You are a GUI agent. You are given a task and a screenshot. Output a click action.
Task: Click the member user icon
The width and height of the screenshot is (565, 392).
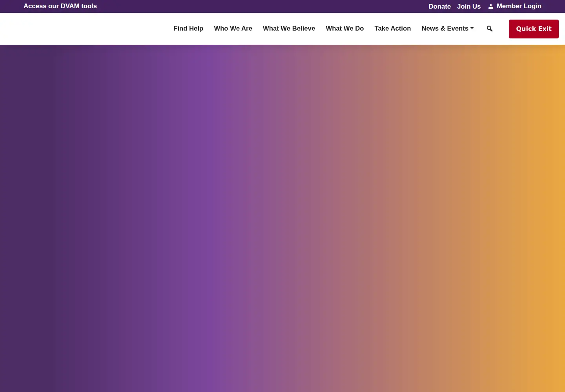[490, 6]
